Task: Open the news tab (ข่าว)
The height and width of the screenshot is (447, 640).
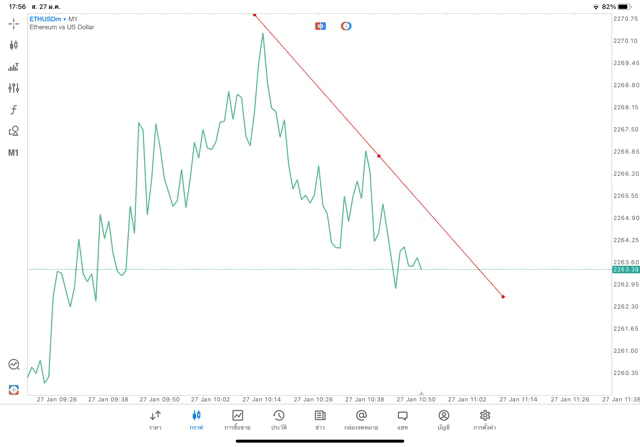Action: pos(320,419)
